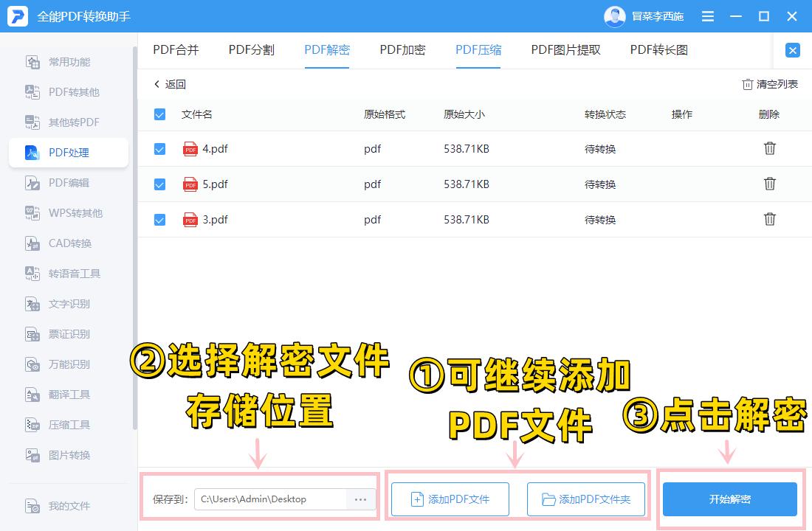
Task: Click the PDF file icon of 4.pdf
Action: (x=190, y=149)
